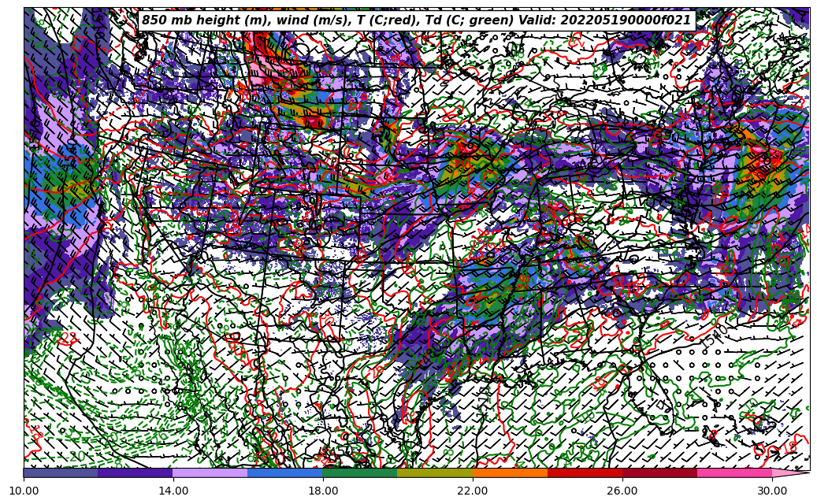
Task: Click the 26.00 colorbar tick label
Action: (x=622, y=491)
